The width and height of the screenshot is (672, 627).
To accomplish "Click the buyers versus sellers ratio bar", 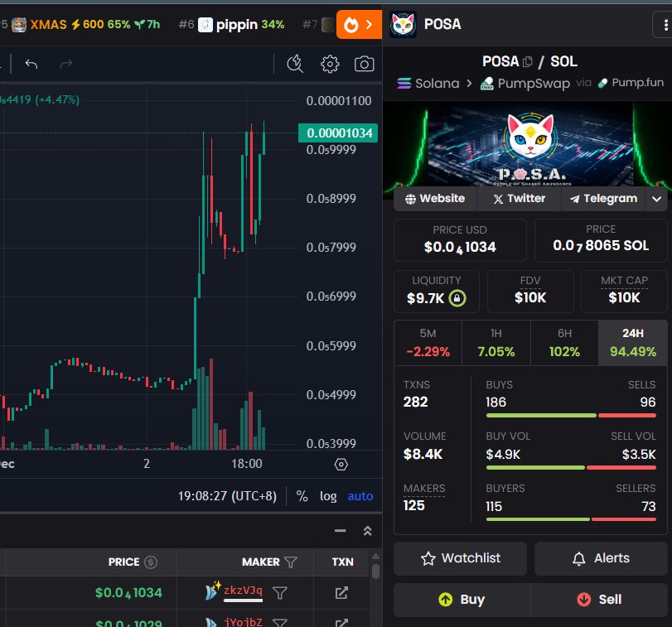I will [x=571, y=519].
